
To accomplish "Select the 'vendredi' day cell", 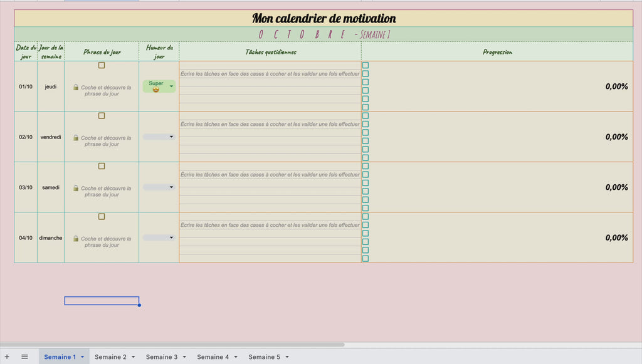I will [51, 137].
